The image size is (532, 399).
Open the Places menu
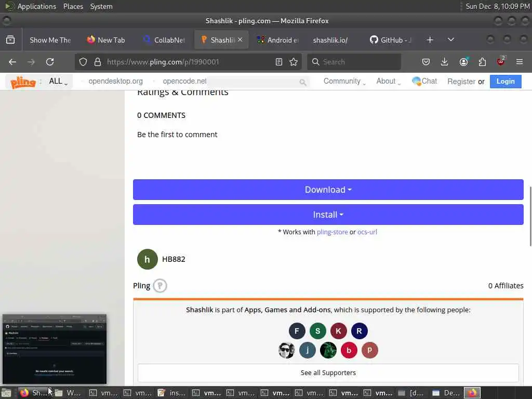(x=73, y=6)
